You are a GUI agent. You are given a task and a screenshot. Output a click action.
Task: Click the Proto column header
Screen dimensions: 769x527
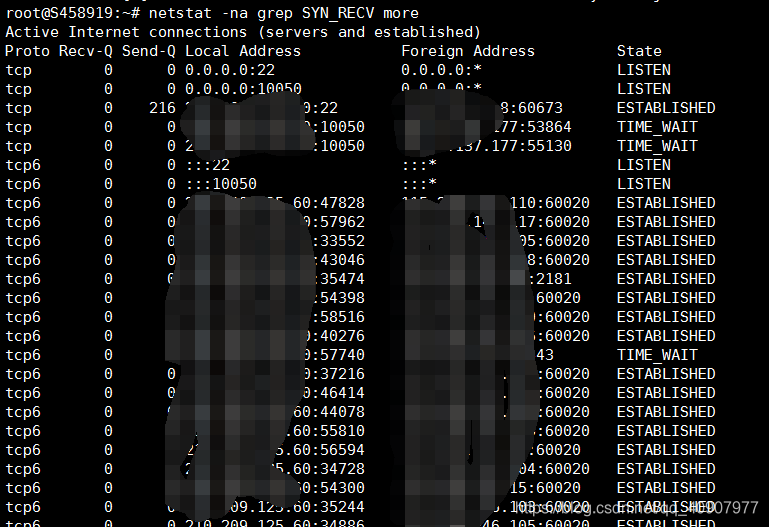coord(27,51)
